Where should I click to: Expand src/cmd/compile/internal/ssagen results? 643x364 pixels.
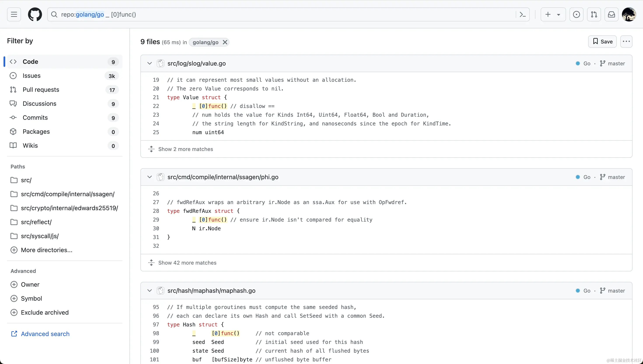pos(187,263)
